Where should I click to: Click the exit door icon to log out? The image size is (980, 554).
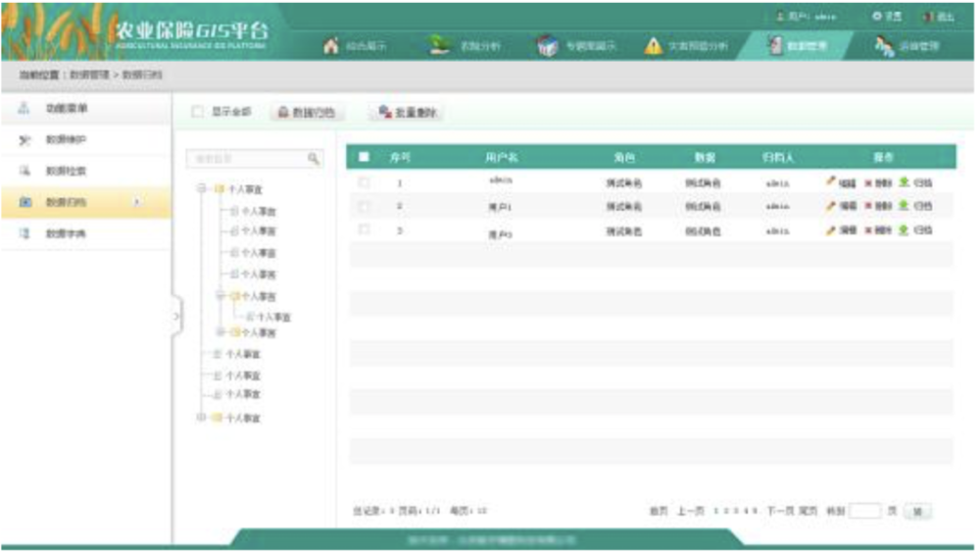click(929, 17)
